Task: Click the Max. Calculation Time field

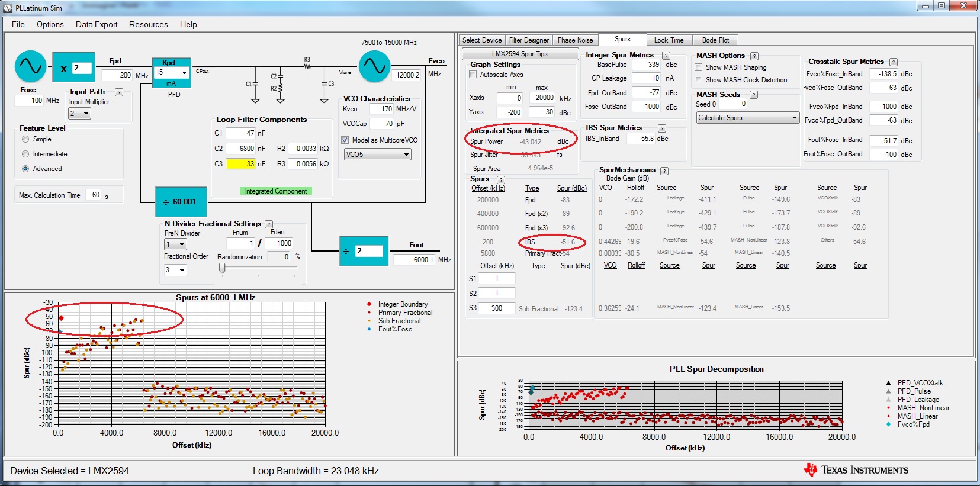Action: (x=94, y=195)
